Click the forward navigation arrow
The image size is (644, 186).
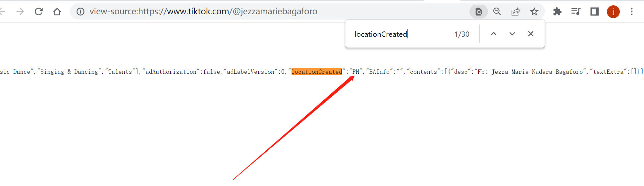[20, 12]
